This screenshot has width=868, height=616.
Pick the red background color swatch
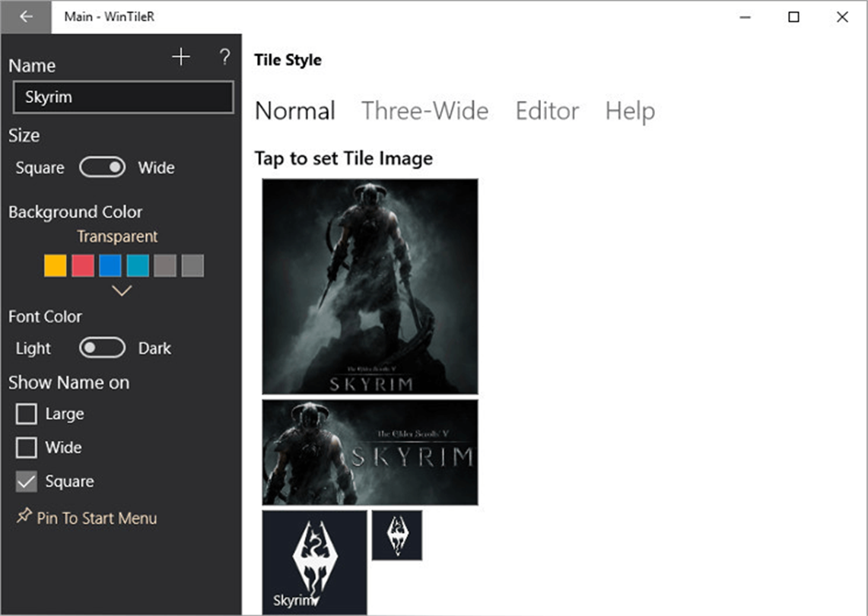pos(83,265)
